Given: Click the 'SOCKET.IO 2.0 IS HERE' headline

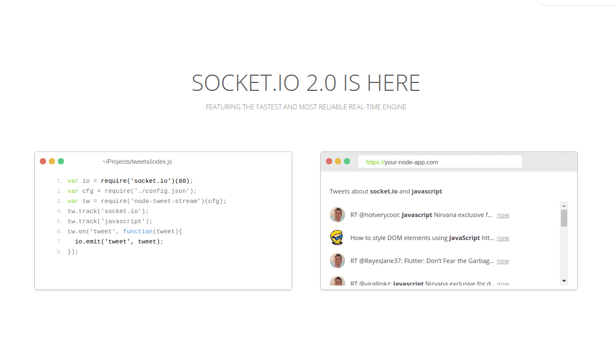Looking at the screenshot, I should [306, 83].
